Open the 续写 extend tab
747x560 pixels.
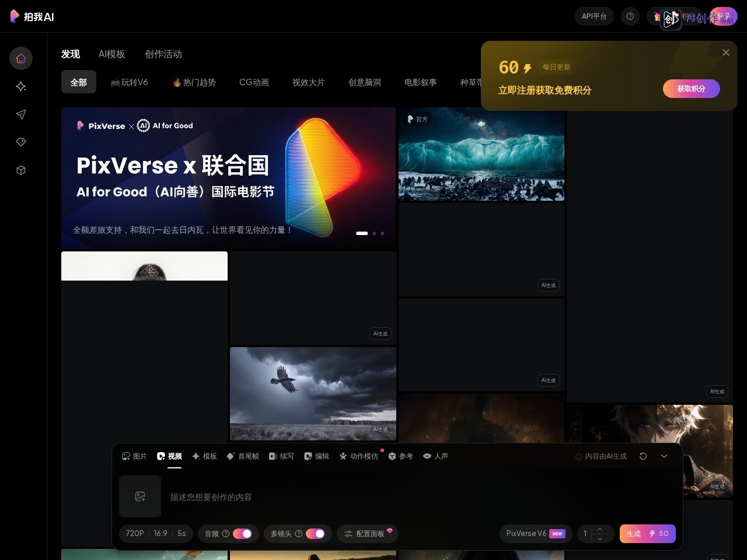point(281,456)
